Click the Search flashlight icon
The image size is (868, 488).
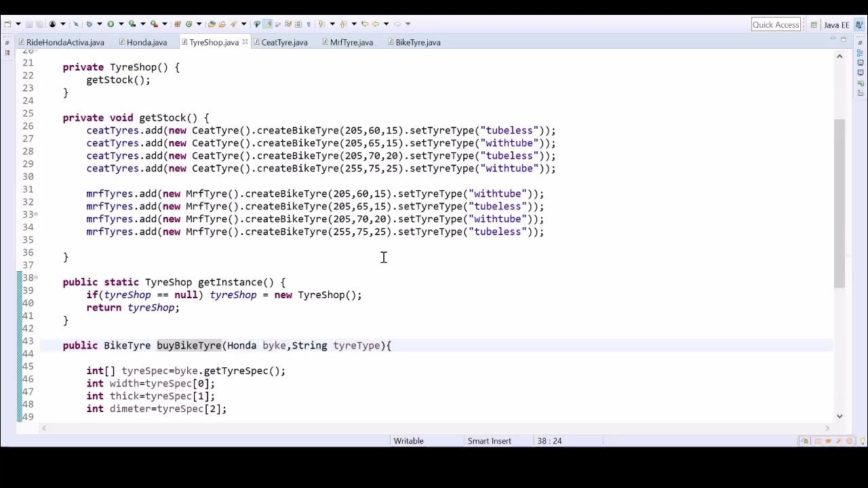click(233, 24)
